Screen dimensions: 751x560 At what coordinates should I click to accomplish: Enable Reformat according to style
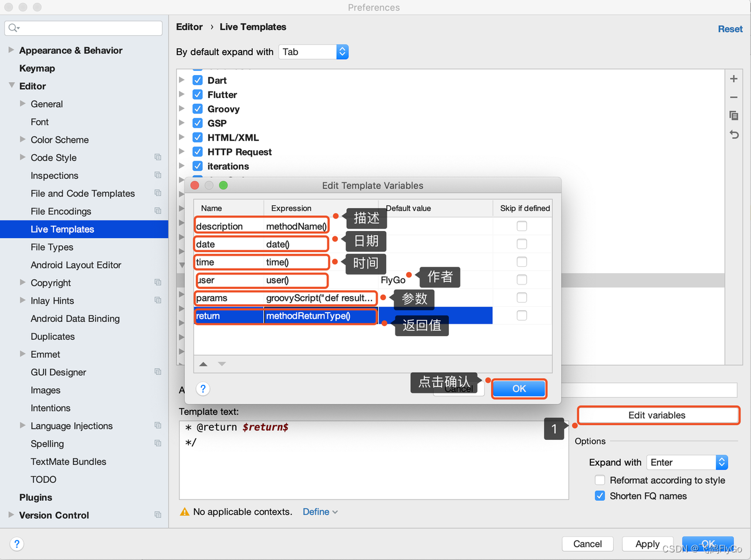(x=600, y=480)
